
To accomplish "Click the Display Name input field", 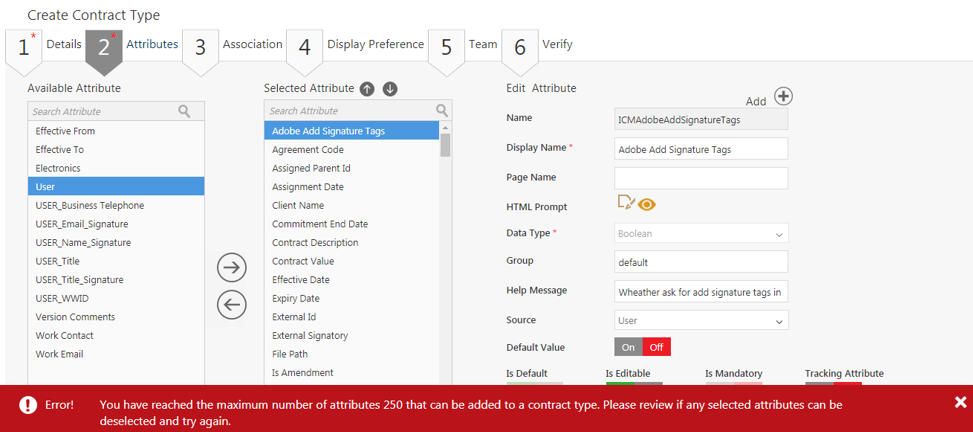I will point(701,148).
